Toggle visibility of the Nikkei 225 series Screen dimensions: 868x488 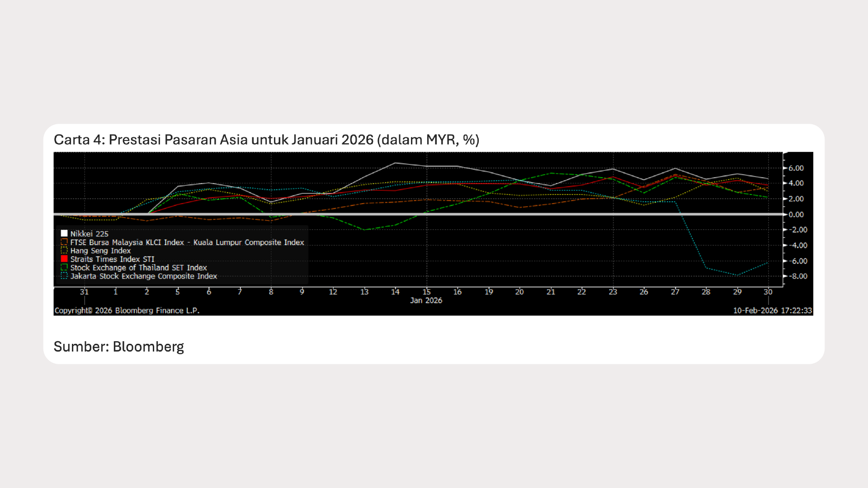90,234
